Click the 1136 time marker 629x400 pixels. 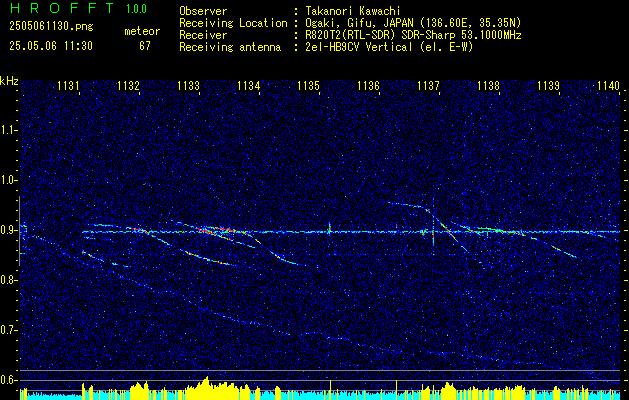coord(369,85)
